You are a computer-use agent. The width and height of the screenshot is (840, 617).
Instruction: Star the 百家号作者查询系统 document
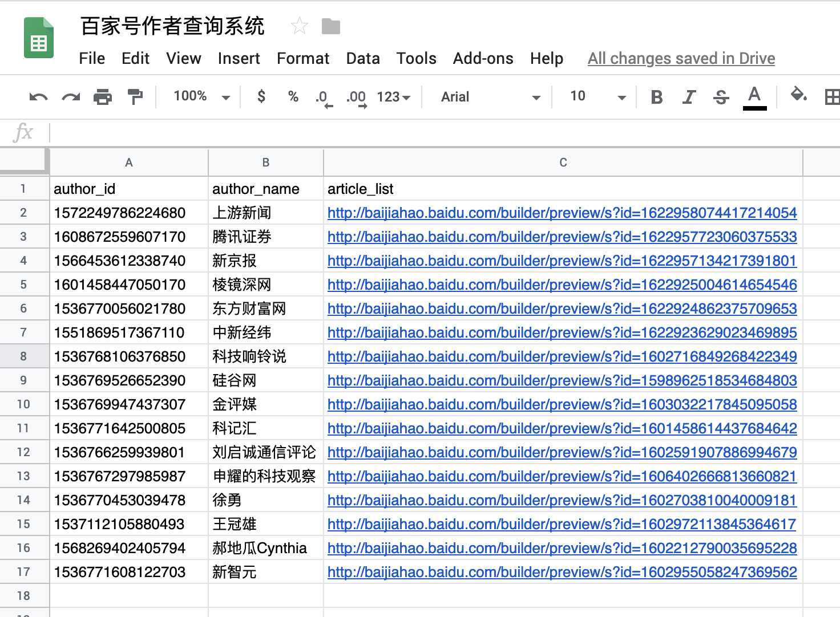click(300, 26)
